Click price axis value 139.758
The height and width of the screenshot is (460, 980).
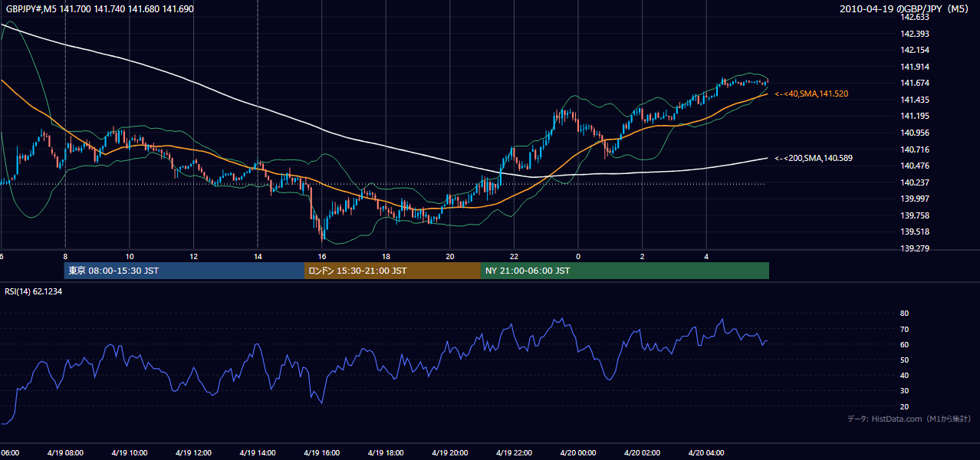point(915,215)
